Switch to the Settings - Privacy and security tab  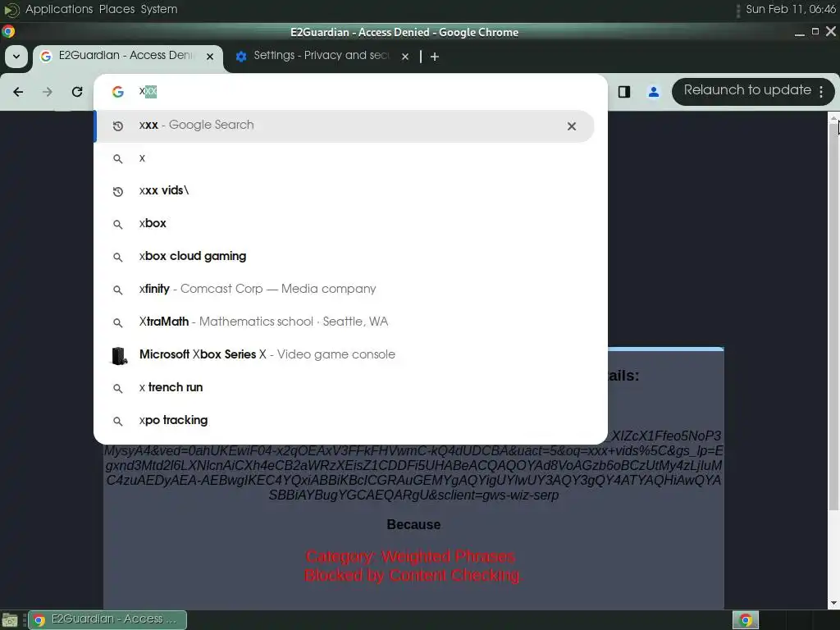coord(322,56)
